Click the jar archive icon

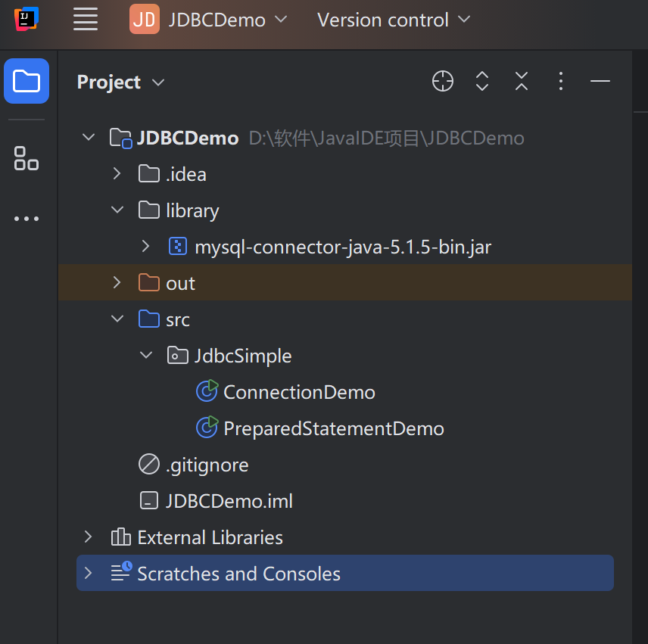pos(178,246)
